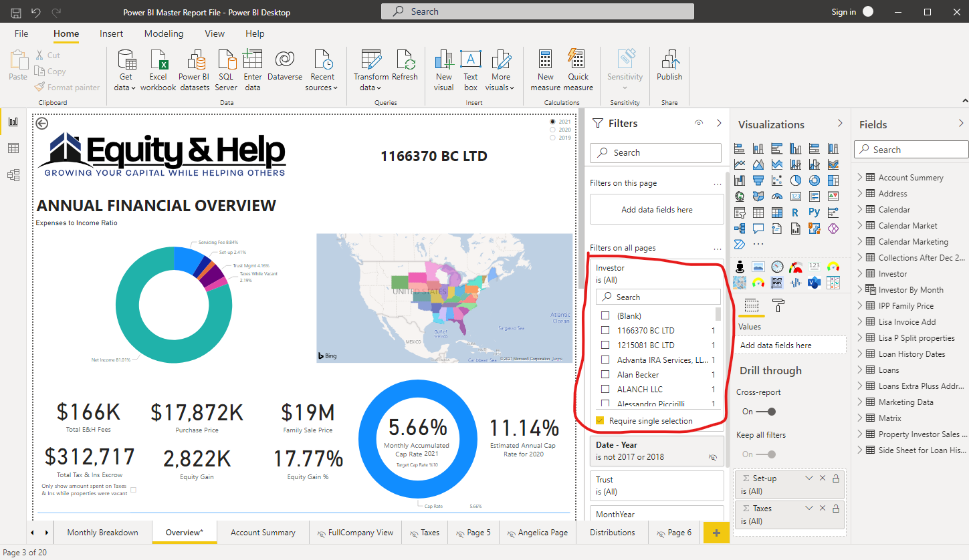Click Sign in
Viewport: 969px width, 560px height.
point(843,12)
